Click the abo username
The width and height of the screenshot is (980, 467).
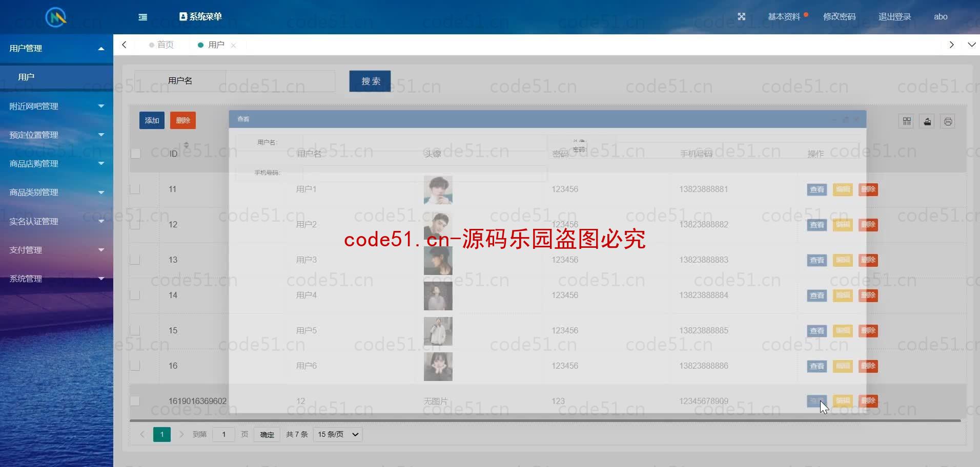941,16
